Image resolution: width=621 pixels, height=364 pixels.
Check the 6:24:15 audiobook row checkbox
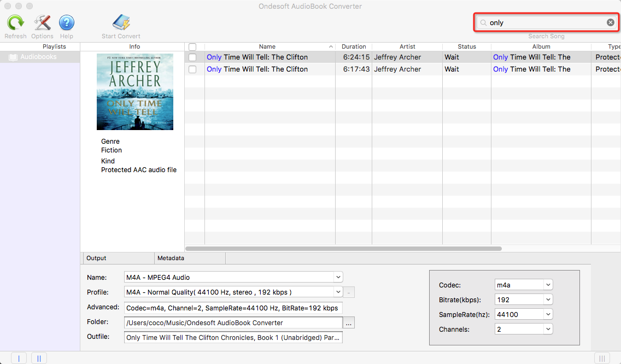point(192,57)
